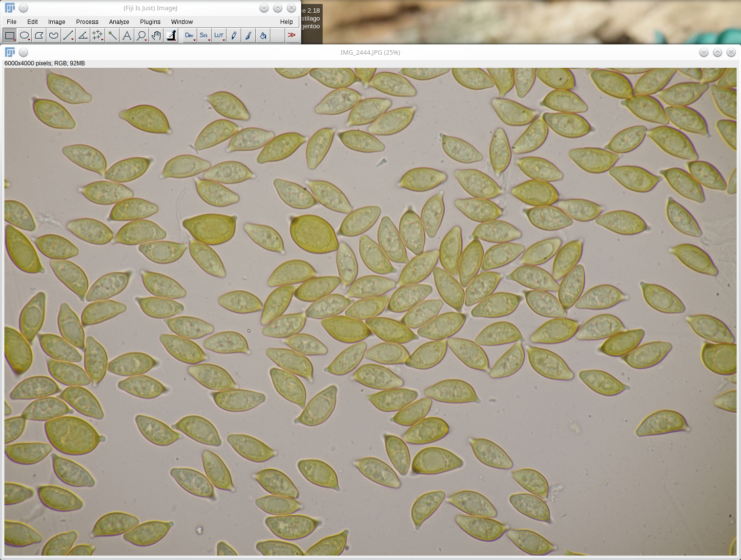
Task: Expand the LUT lookup tables menu
Action: click(219, 35)
